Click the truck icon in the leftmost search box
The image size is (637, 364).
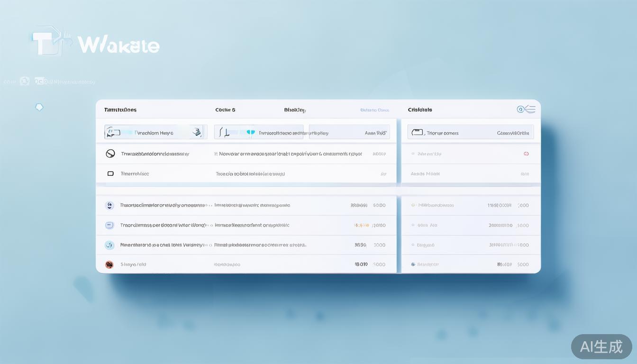(113, 132)
